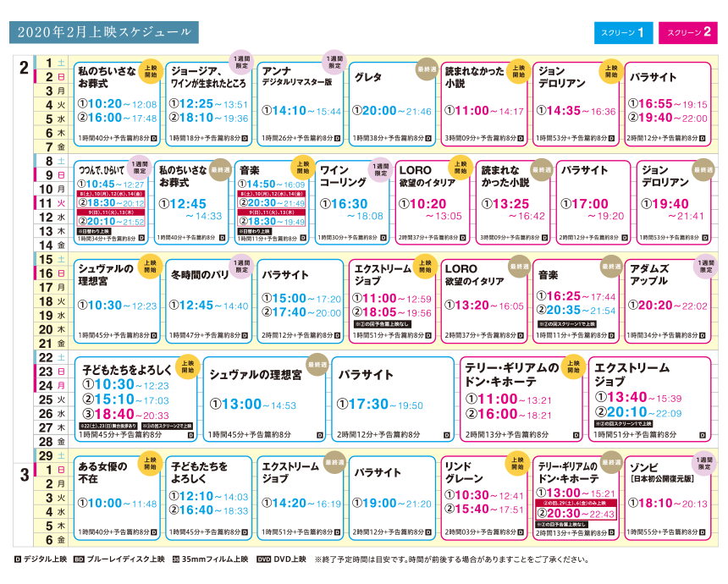728x584 pixels.
Task: Click the 2020年2月上映スケジュール header
Action: click(104, 32)
